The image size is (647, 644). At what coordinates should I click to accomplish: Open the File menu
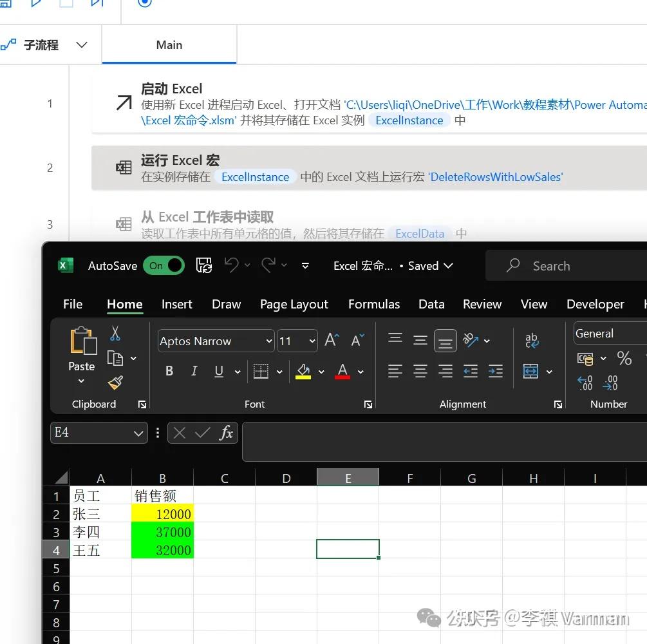[x=73, y=304]
